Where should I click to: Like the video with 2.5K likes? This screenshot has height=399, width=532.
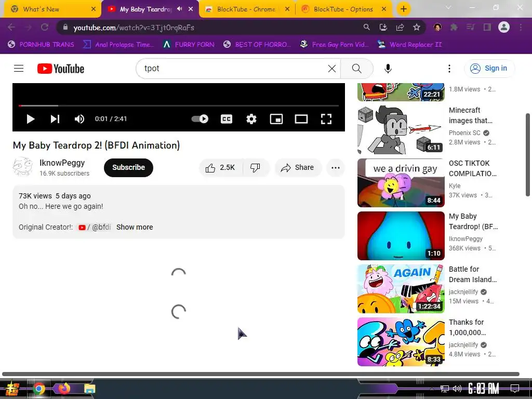220,168
